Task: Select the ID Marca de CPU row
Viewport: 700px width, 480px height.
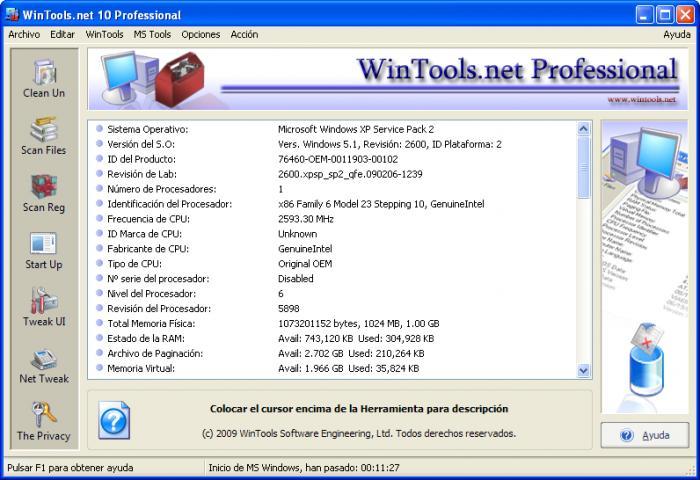Action: (x=333, y=234)
